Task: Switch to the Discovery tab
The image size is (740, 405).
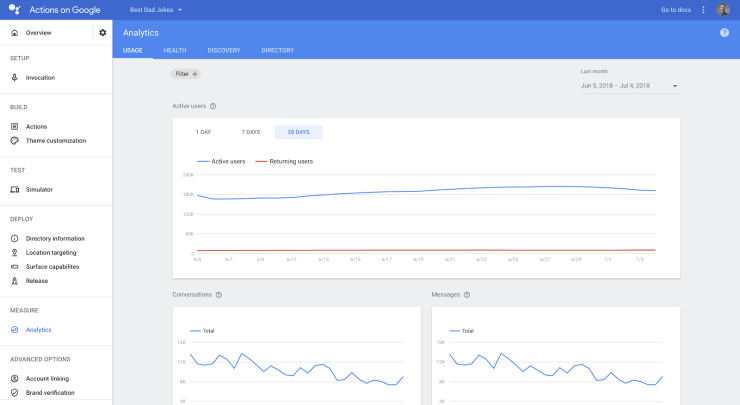Action: click(224, 50)
